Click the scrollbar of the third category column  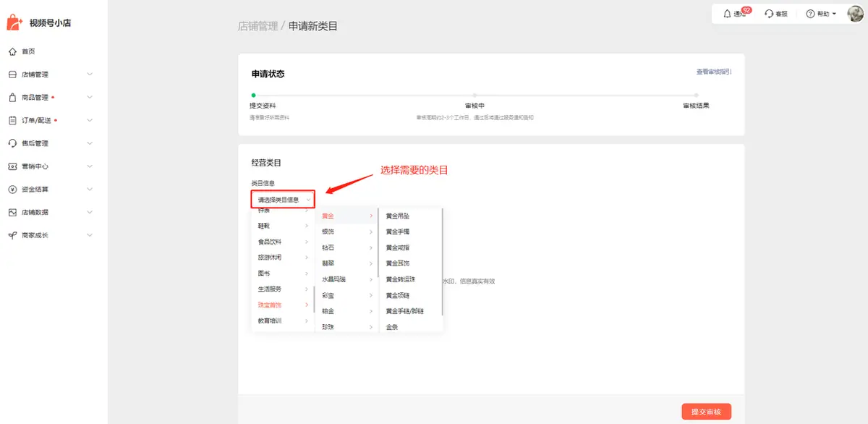(441, 262)
